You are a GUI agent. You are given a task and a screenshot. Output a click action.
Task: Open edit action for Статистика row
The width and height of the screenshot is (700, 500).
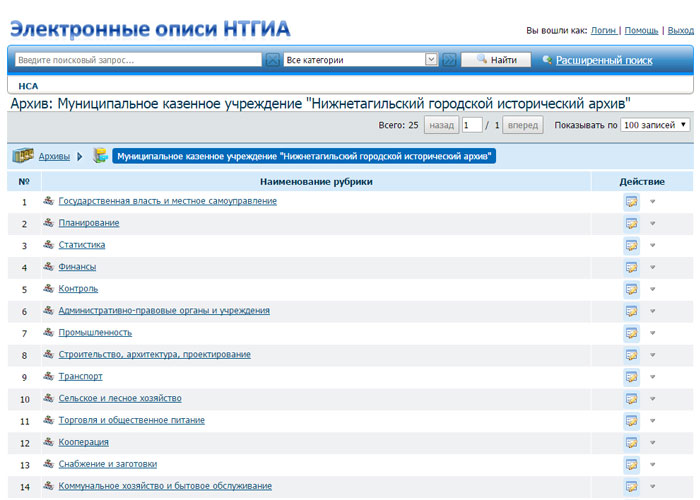point(631,246)
